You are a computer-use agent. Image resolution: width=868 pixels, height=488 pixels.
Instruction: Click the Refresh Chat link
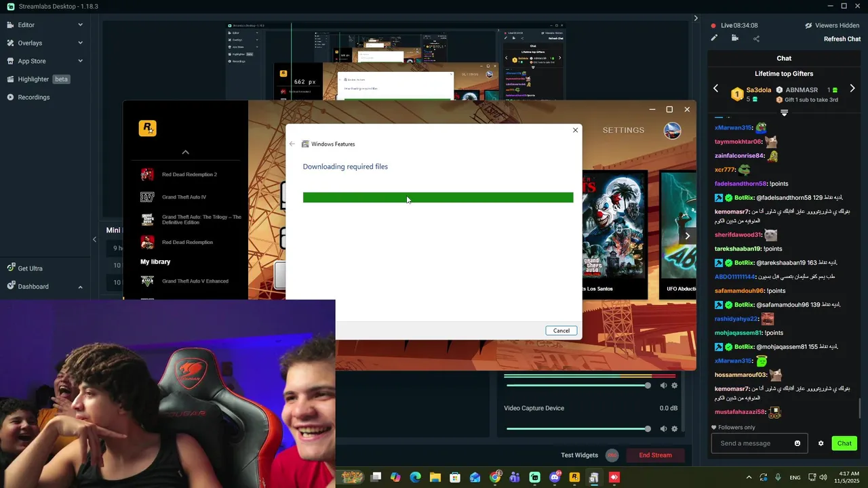coord(842,39)
